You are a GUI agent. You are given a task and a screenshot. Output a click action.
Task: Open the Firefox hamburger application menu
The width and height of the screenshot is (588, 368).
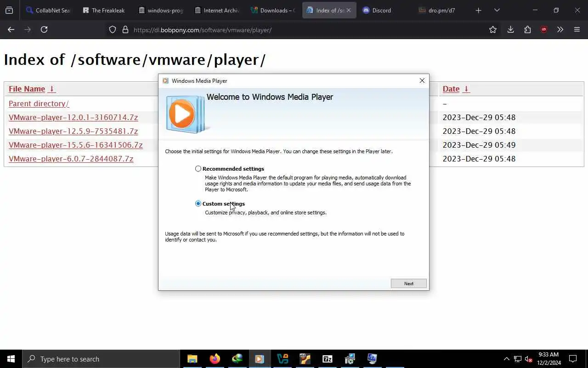pyautogui.click(x=577, y=29)
